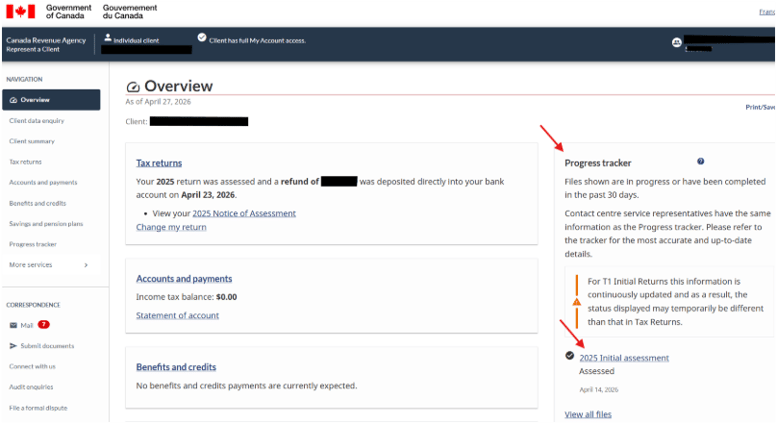The image size is (777, 424).
Task: Open Client data enquiry from navigation
Action: tap(39, 120)
